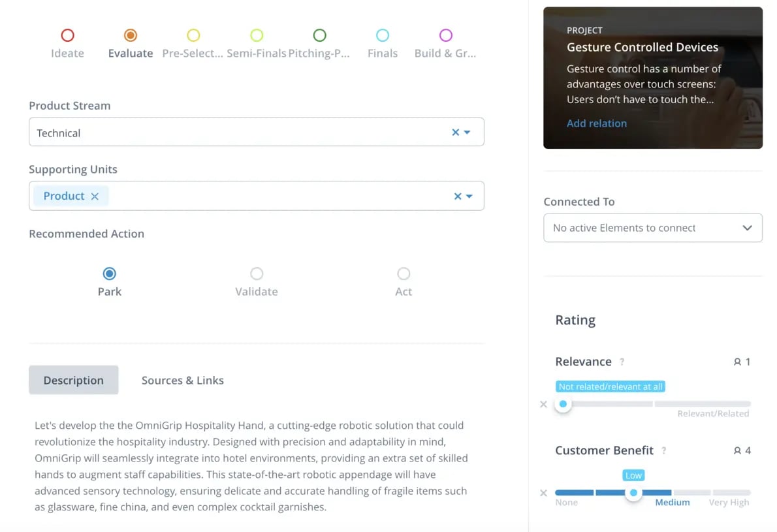Click the Customer Benefit help question mark
The image size is (777, 532).
(664, 450)
